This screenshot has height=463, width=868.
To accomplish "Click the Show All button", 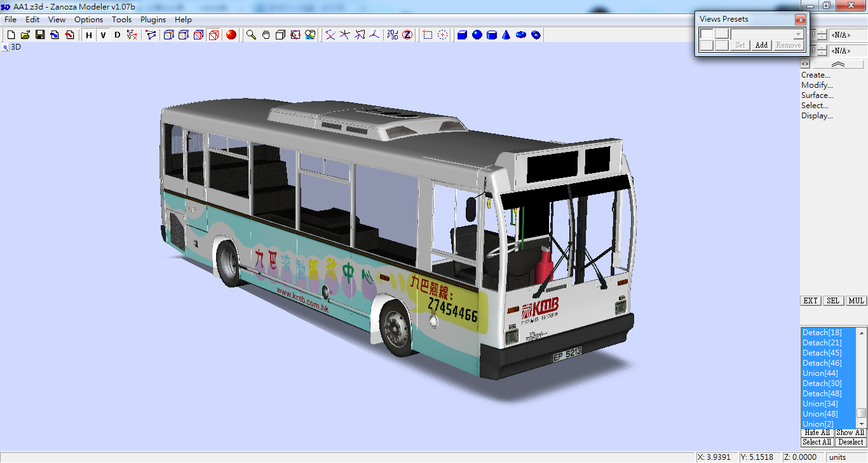I will click(850, 432).
